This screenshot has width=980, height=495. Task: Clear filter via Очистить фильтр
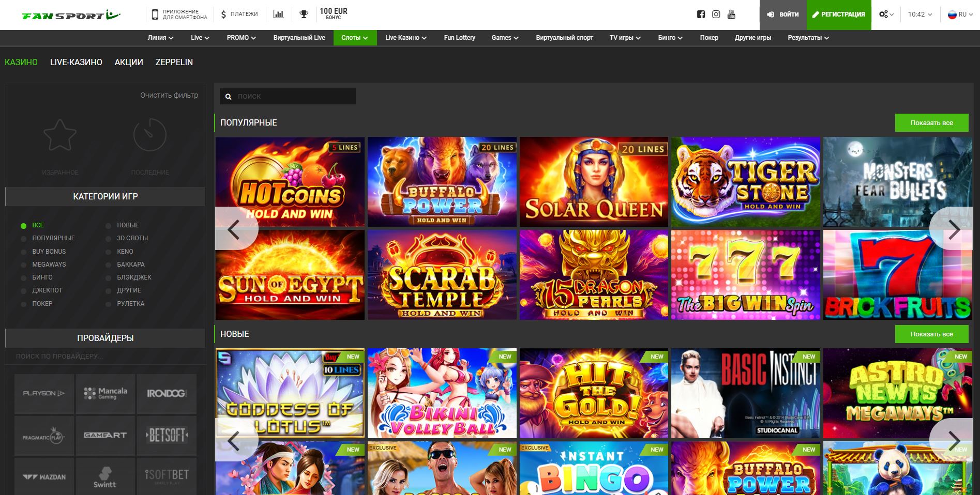pos(169,95)
